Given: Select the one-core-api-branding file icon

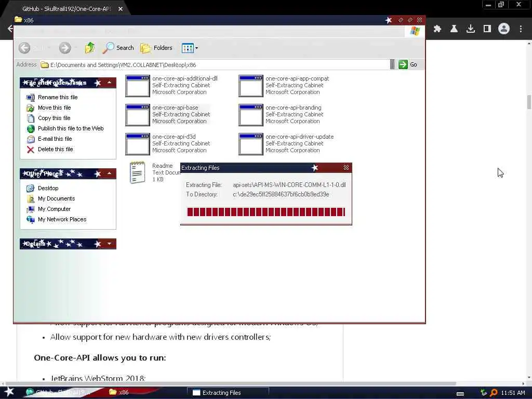Looking at the screenshot, I should click(x=251, y=115).
